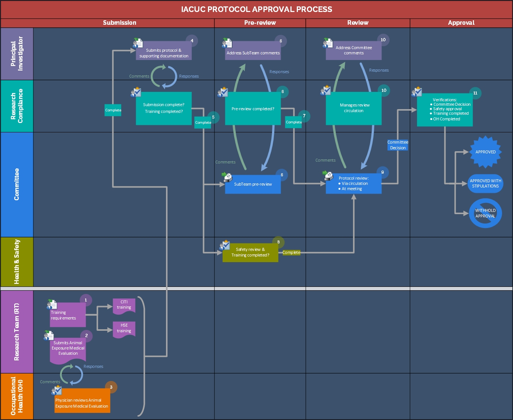The width and height of the screenshot is (513, 420).
Task: Click the APPROVED starburst symbol
Action: click(x=485, y=152)
